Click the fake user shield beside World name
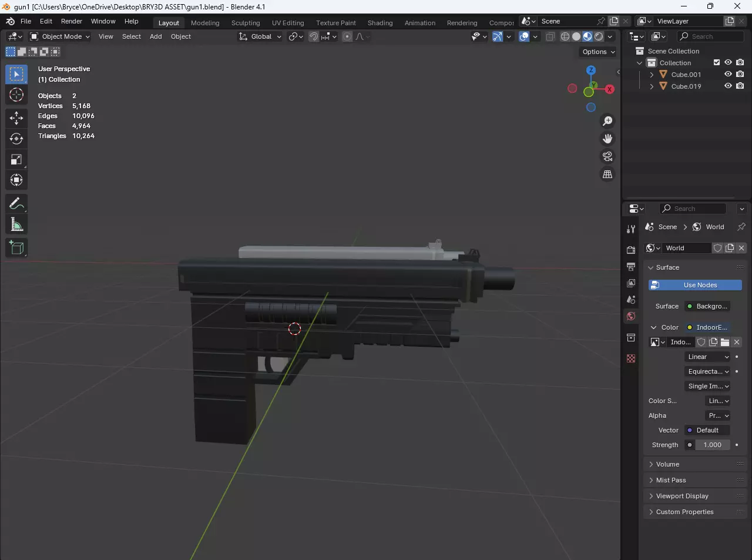Screen dimensions: 752x560 pos(718,248)
